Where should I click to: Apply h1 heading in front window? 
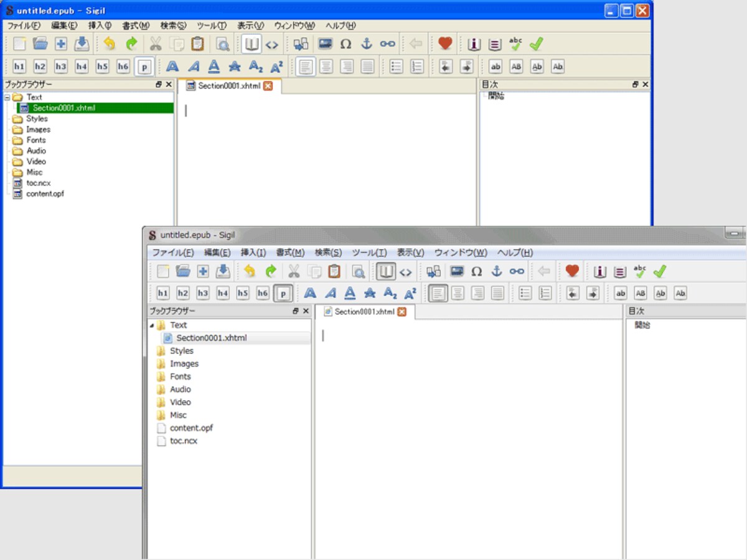[163, 293]
